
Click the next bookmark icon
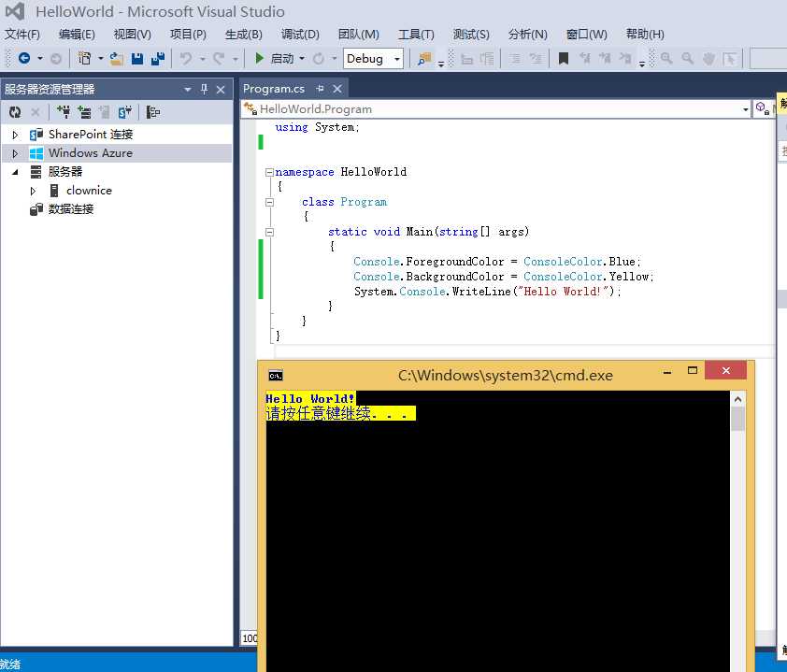605,59
